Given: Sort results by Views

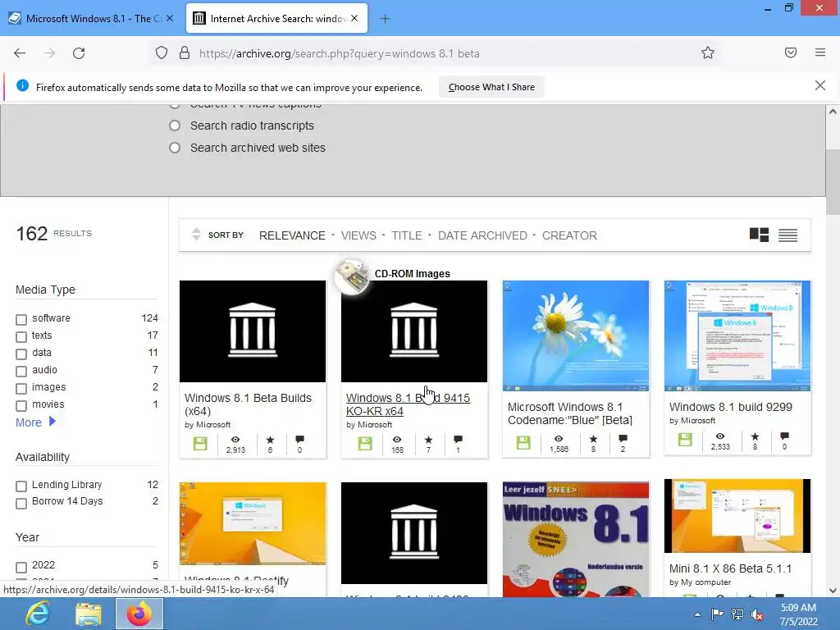Looking at the screenshot, I should [358, 235].
